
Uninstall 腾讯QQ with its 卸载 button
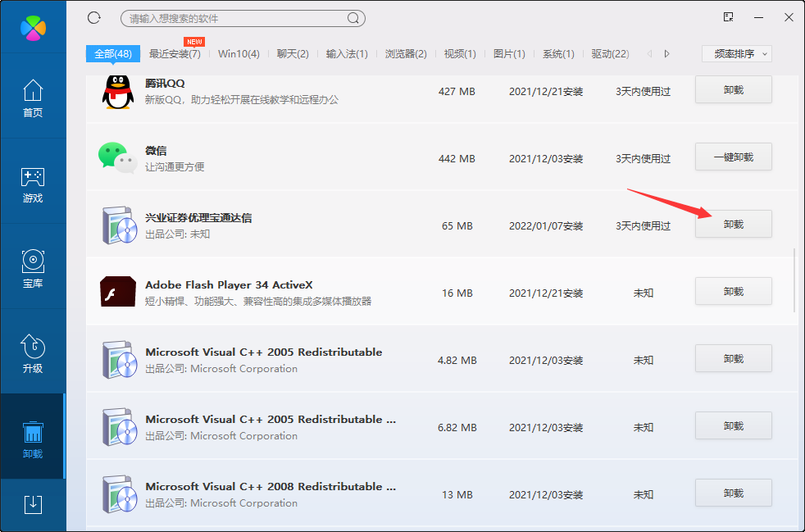[x=734, y=90]
